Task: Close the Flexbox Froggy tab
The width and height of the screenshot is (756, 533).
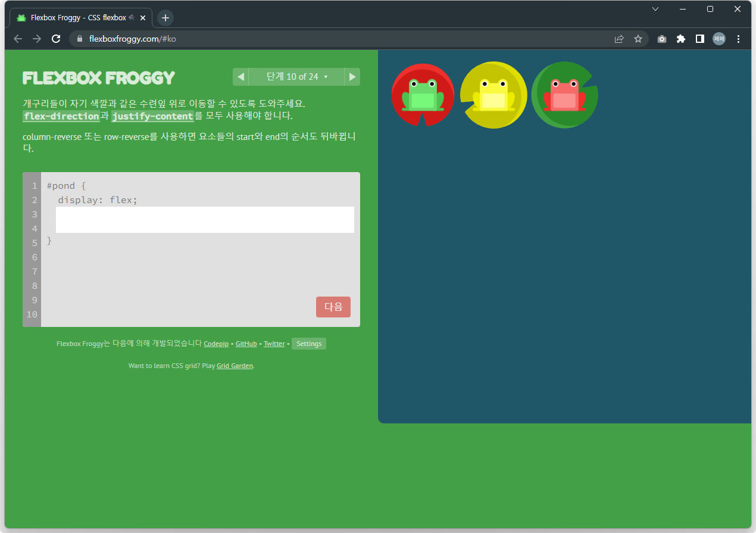Action: tap(142, 18)
